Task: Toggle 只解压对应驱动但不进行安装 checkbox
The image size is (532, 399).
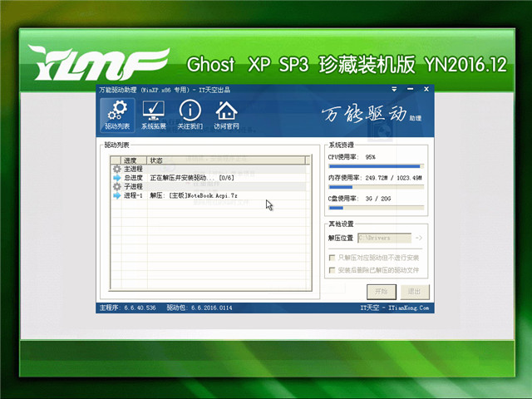Action: (x=332, y=259)
